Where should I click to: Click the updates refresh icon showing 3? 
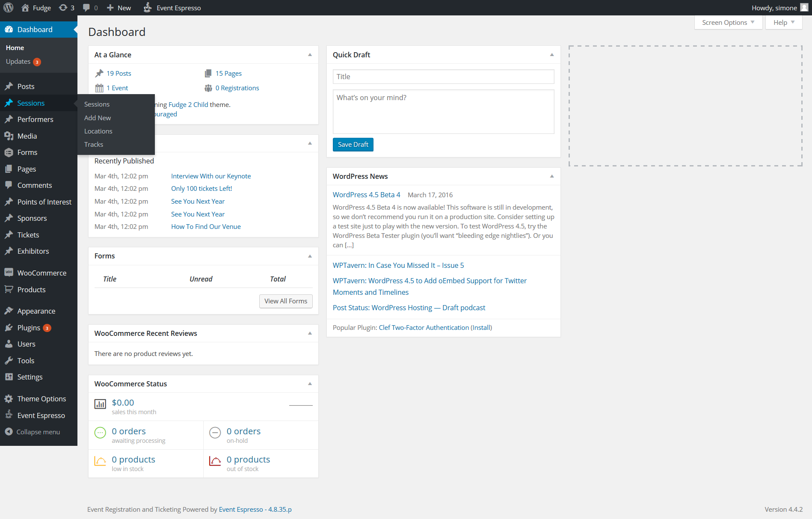tap(63, 8)
